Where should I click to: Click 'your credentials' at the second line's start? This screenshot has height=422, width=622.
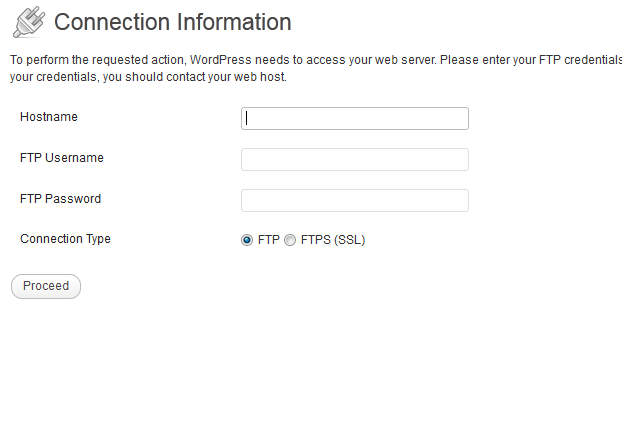pyautogui.click(x=54, y=77)
